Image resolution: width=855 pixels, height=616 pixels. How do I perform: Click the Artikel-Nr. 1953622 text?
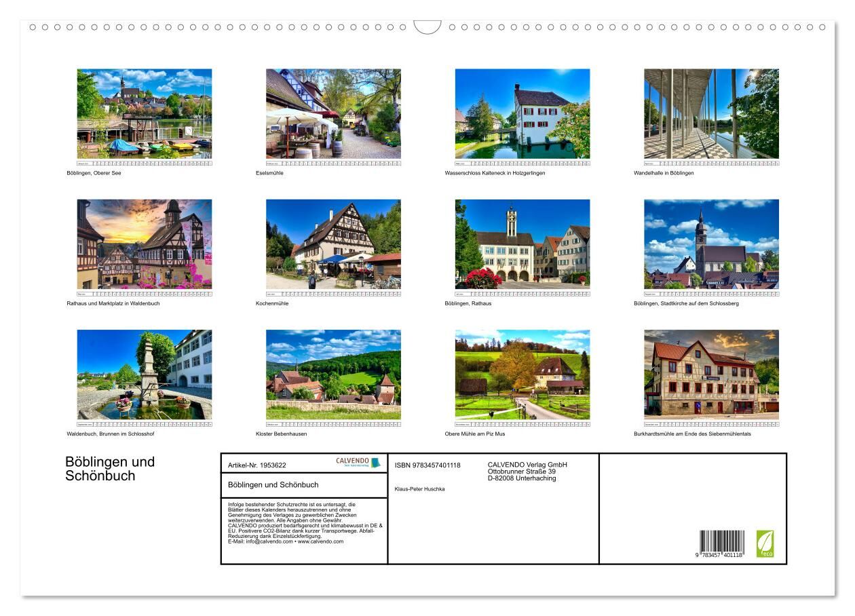click(x=257, y=465)
